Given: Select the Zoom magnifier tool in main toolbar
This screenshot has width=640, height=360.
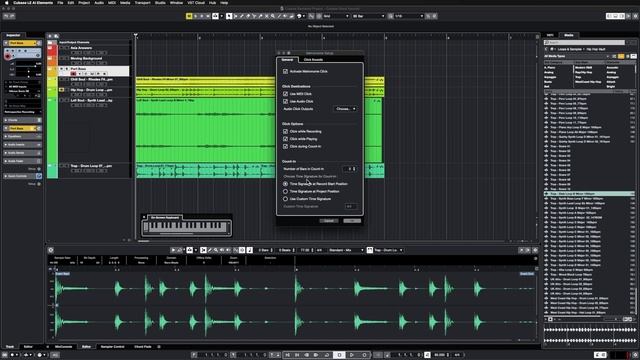Looking at the screenshot, I should click(x=273, y=16).
